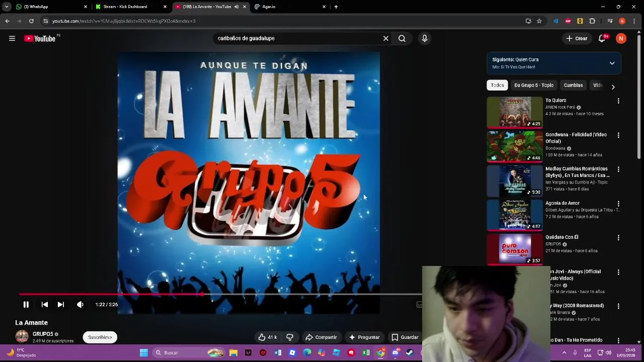Subscribe to GRUPO5 with Suscribirse
The image size is (644, 362).
(100, 337)
